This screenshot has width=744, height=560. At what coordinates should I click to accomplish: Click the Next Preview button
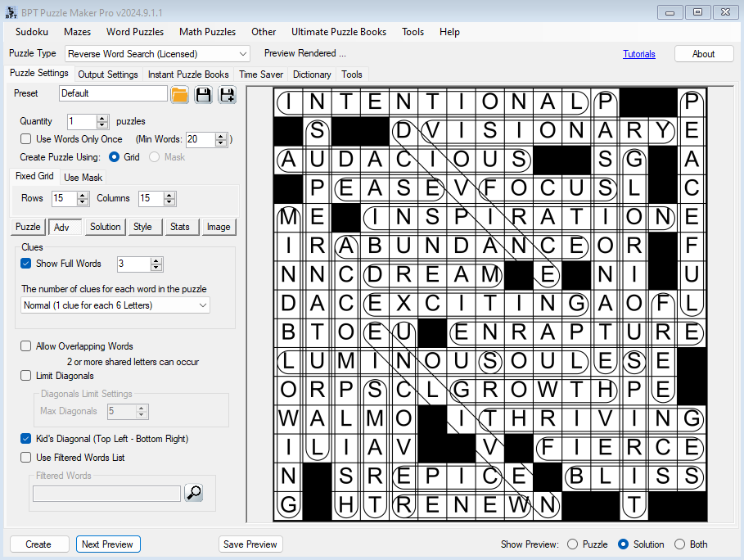click(x=108, y=544)
